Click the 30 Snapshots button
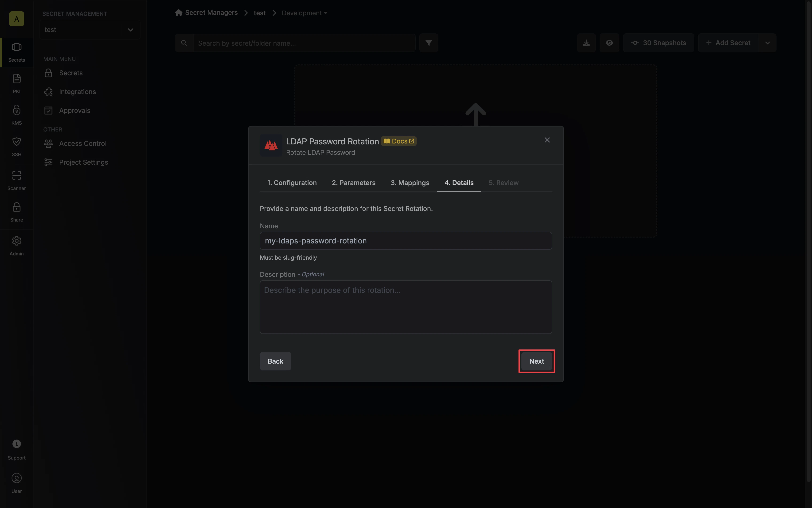The image size is (812, 508). coord(658,43)
